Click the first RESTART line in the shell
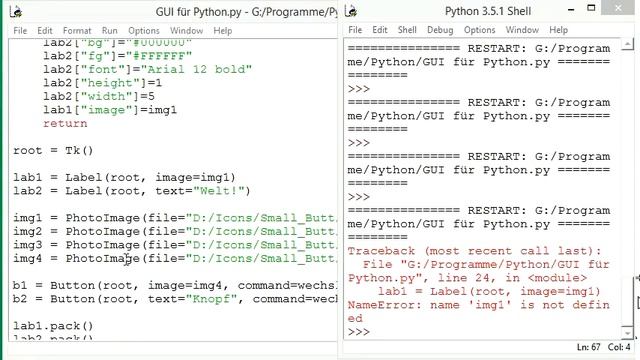The height and width of the screenshot is (360, 640). click(478, 48)
